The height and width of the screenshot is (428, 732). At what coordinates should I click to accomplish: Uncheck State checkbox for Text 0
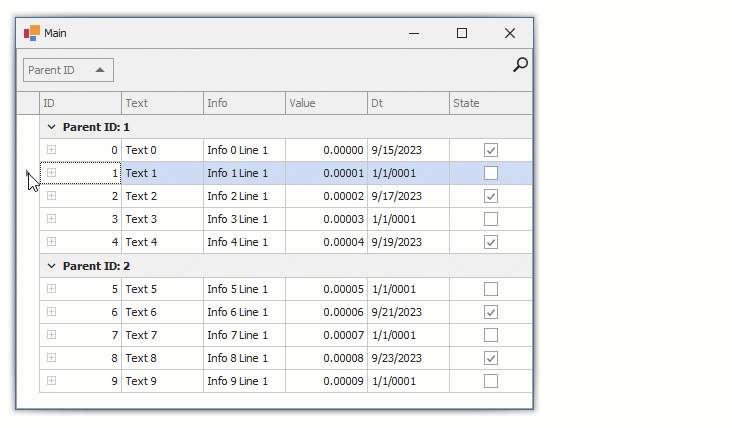click(x=491, y=150)
